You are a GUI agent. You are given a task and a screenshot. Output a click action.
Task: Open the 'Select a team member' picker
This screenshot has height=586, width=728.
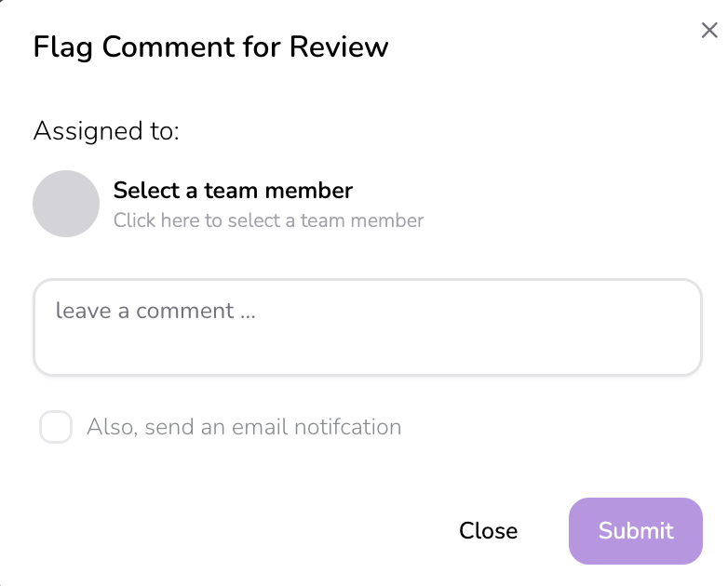(233, 192)
